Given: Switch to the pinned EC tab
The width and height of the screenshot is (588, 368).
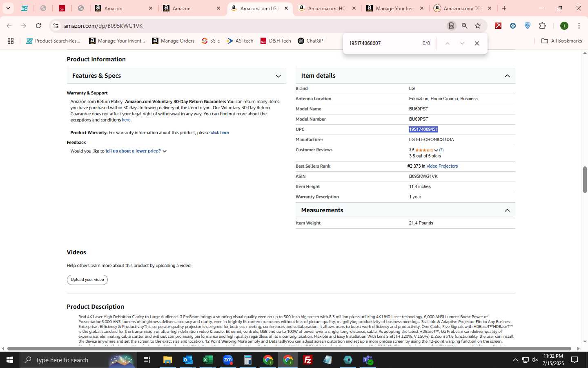Looking at the screenshot, I should point(24,8).
